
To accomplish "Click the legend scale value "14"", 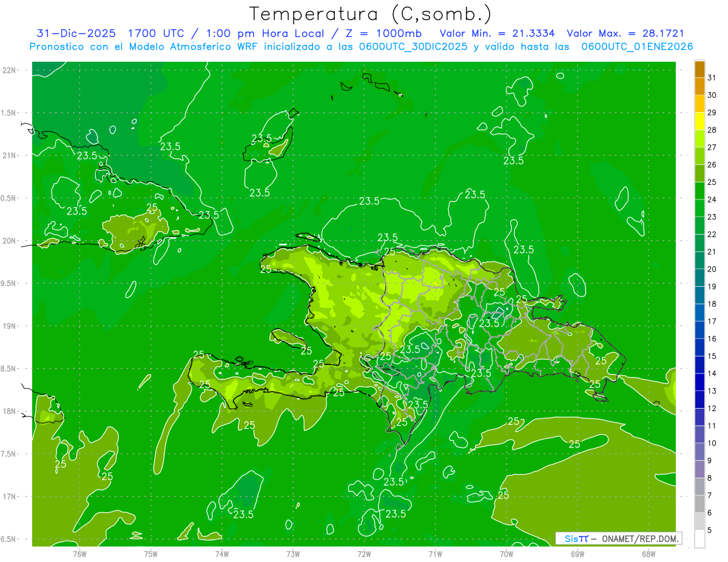I will pyautogui.click(x=712, y=373).
